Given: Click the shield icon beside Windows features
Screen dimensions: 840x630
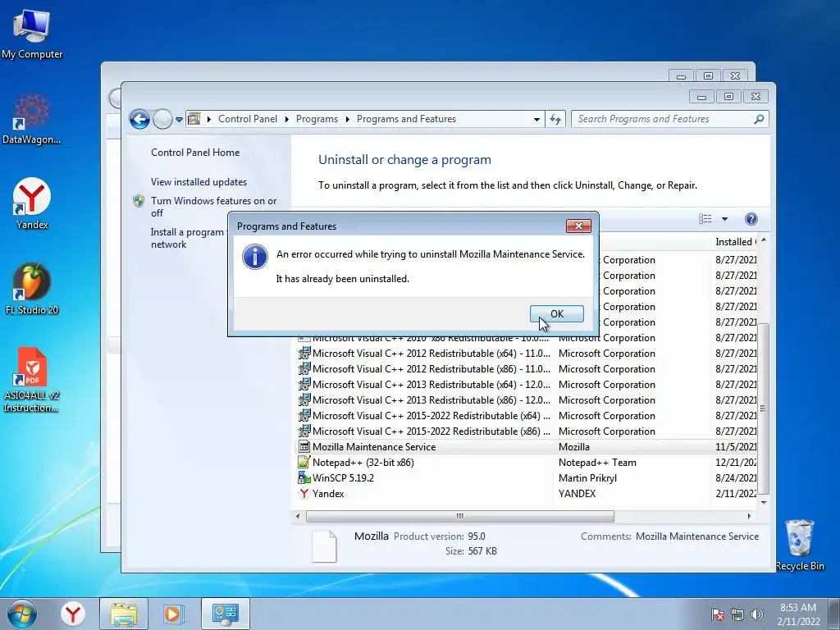Looking at the screenshot, I should tap(139, 201).
